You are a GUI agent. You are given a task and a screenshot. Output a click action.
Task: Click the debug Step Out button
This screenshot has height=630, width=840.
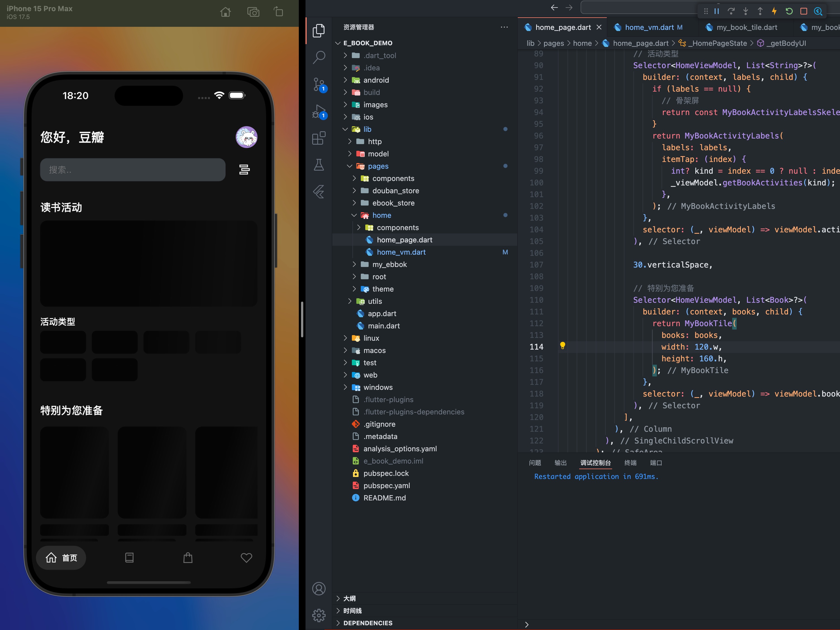(760, 11)
